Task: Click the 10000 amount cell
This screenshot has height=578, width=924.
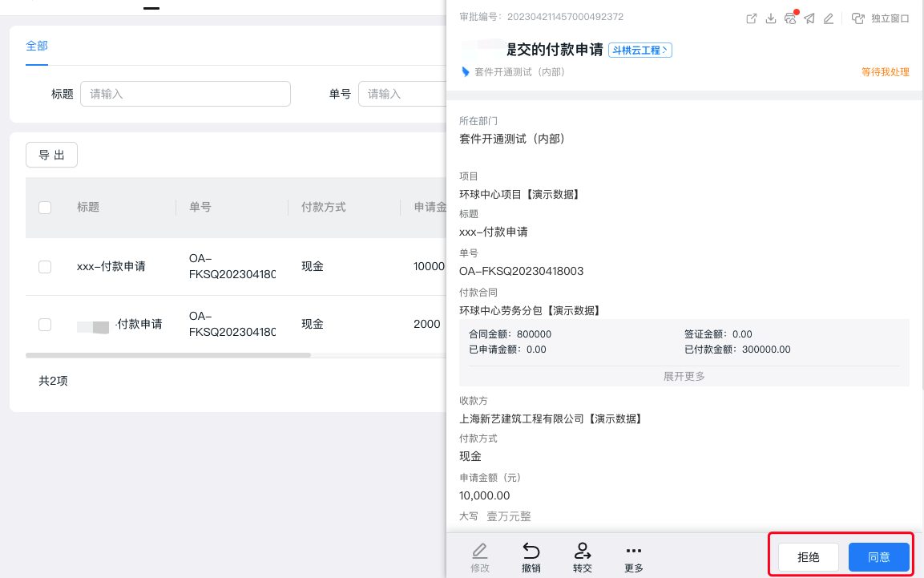Action: pyautogui.click(x=429, y=266)
